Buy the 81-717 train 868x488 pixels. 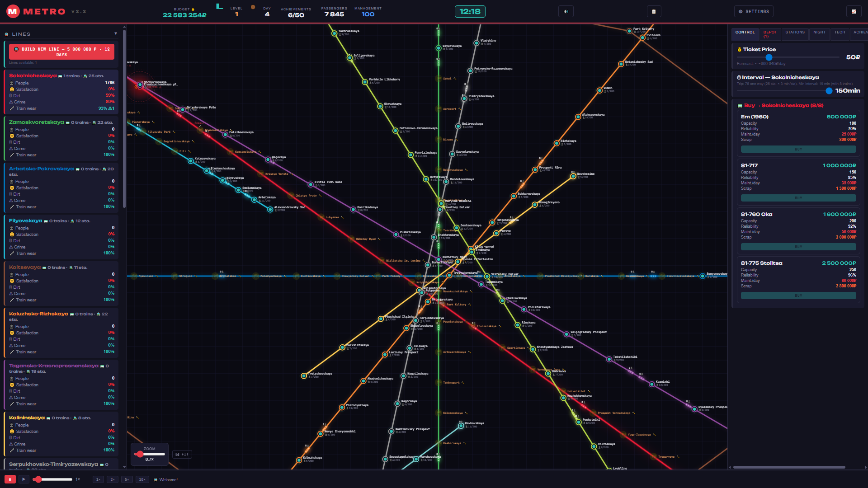click(798, 198)
